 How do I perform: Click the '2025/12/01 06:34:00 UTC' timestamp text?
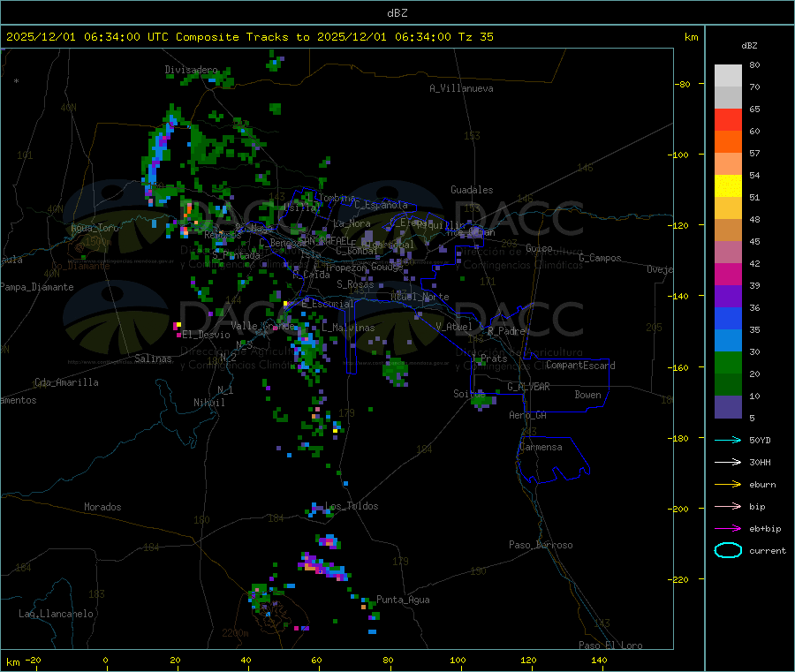point(87,37)
